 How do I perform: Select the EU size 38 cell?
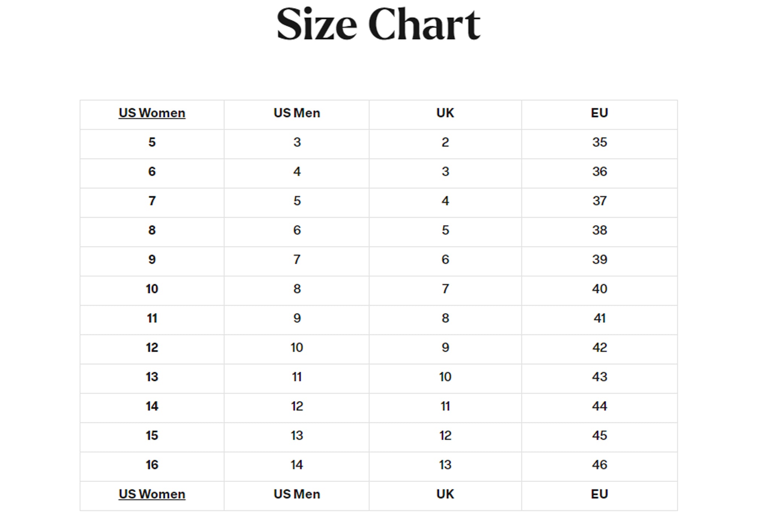[599, 230]
